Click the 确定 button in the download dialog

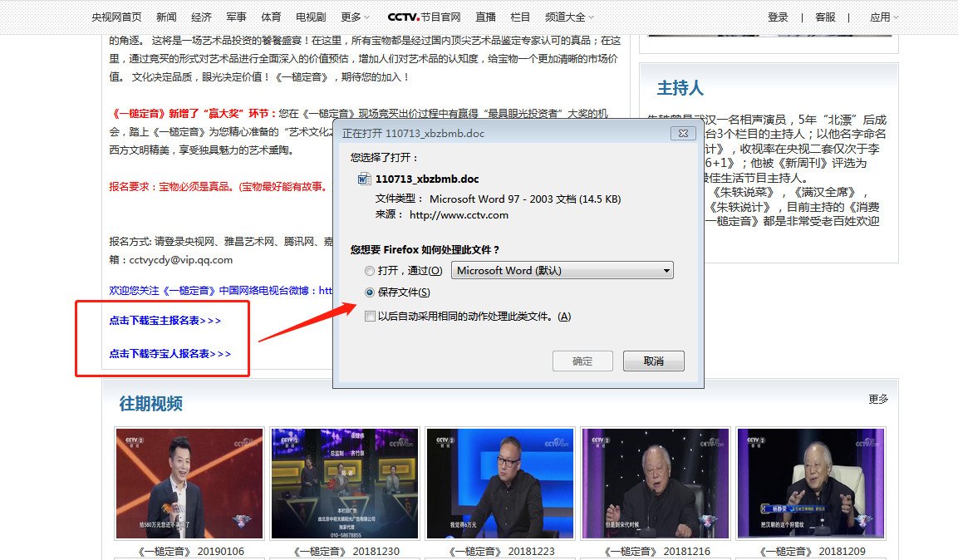pos(582,361)
